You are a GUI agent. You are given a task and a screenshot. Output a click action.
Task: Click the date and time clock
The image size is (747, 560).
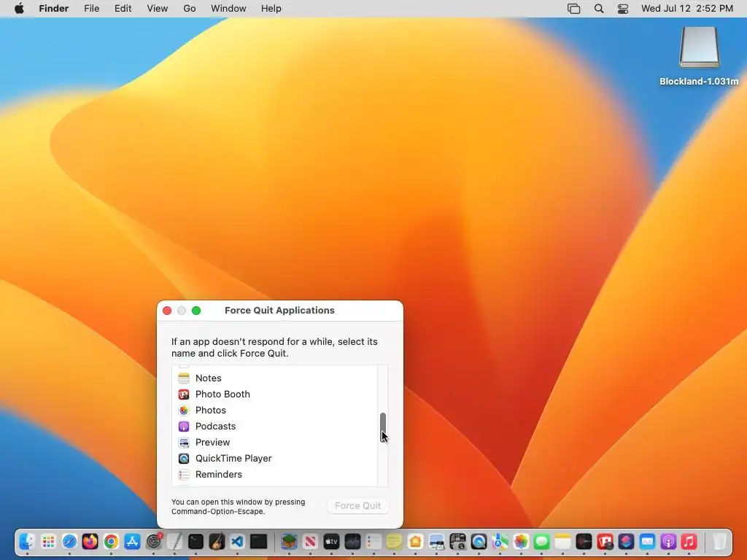[687, 9]
